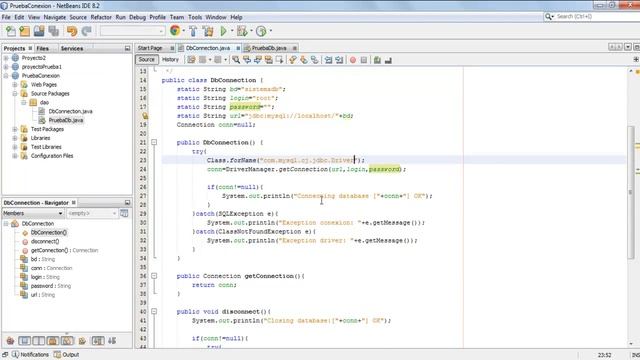Click the Debug Project icon

(x=242, y=31)
